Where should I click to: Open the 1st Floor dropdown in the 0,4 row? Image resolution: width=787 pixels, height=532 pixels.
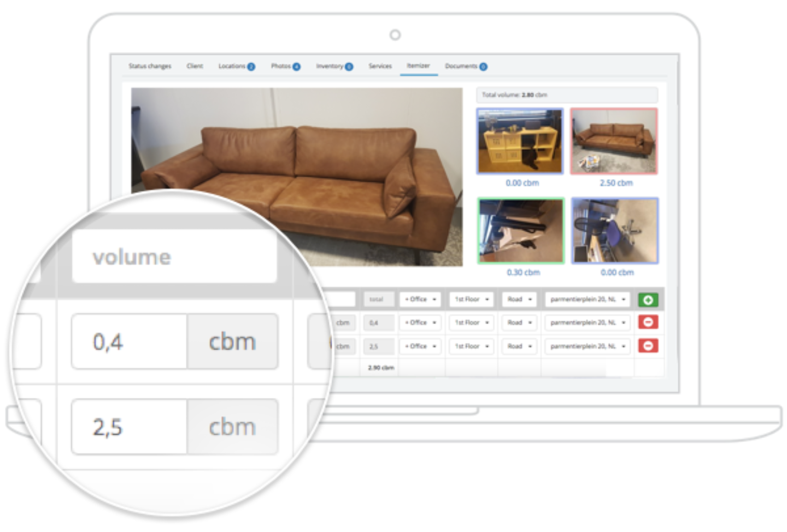click(471, 323)
